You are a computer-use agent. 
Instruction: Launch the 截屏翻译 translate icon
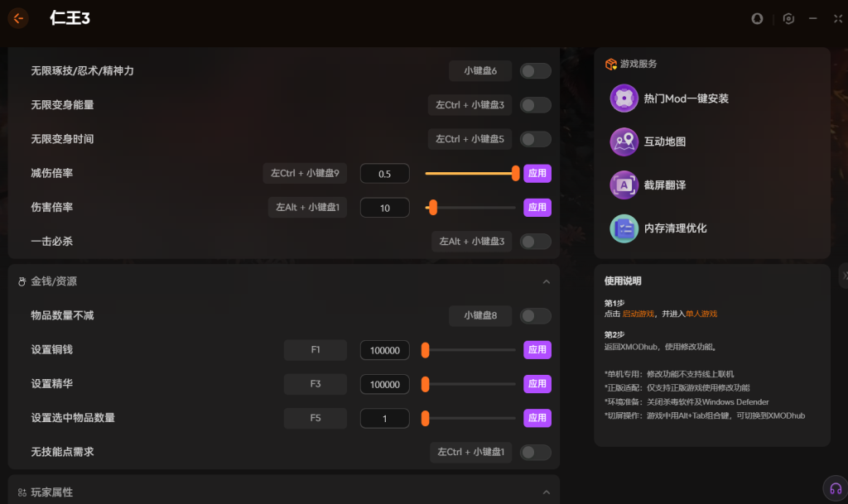[624, 185]
